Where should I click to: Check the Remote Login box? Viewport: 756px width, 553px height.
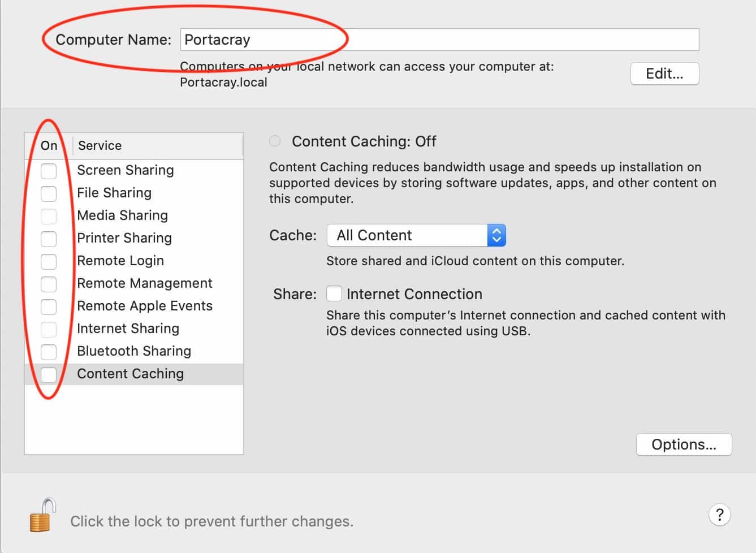point(49,261)
